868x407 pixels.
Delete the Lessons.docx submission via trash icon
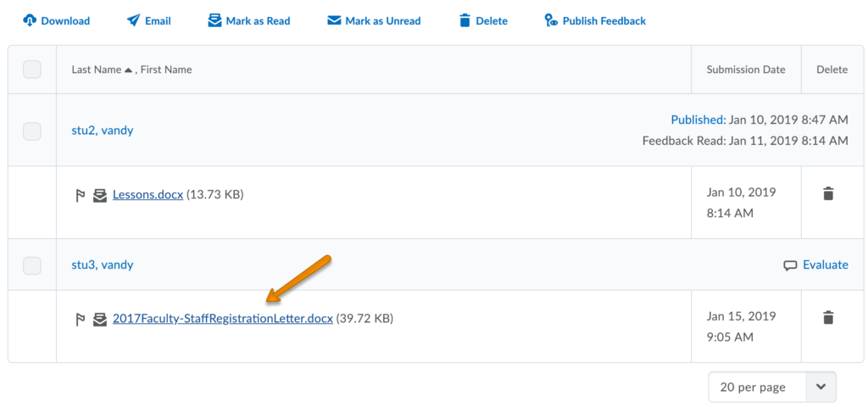pyautogui.click(x=828, y=194)
